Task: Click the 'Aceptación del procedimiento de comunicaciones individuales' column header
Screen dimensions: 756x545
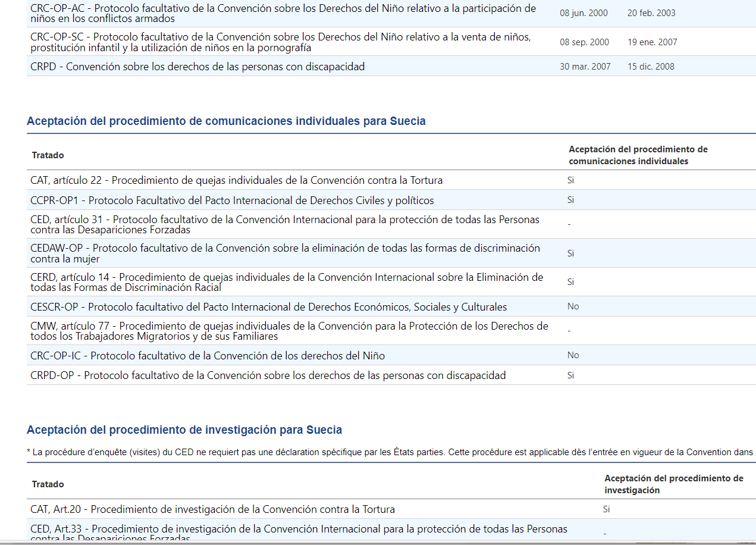Action: (638, 155)
